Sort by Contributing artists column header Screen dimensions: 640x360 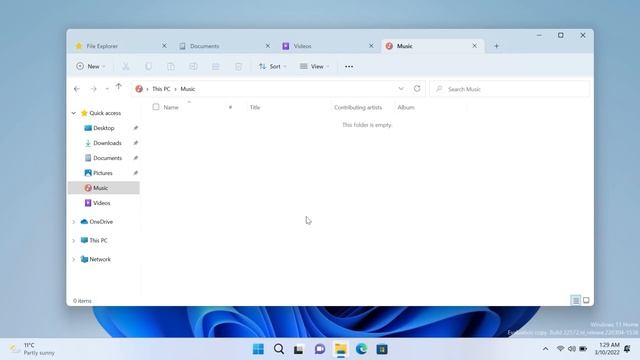[358, 107]
